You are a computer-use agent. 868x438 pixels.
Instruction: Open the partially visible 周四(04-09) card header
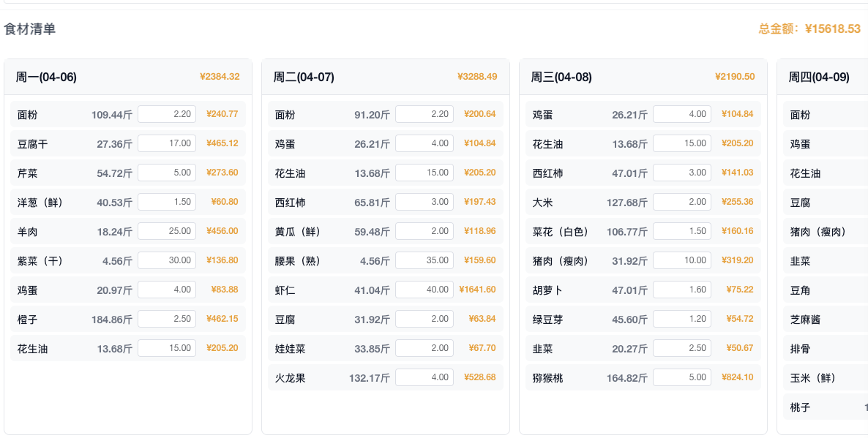[x=819, y=77]
